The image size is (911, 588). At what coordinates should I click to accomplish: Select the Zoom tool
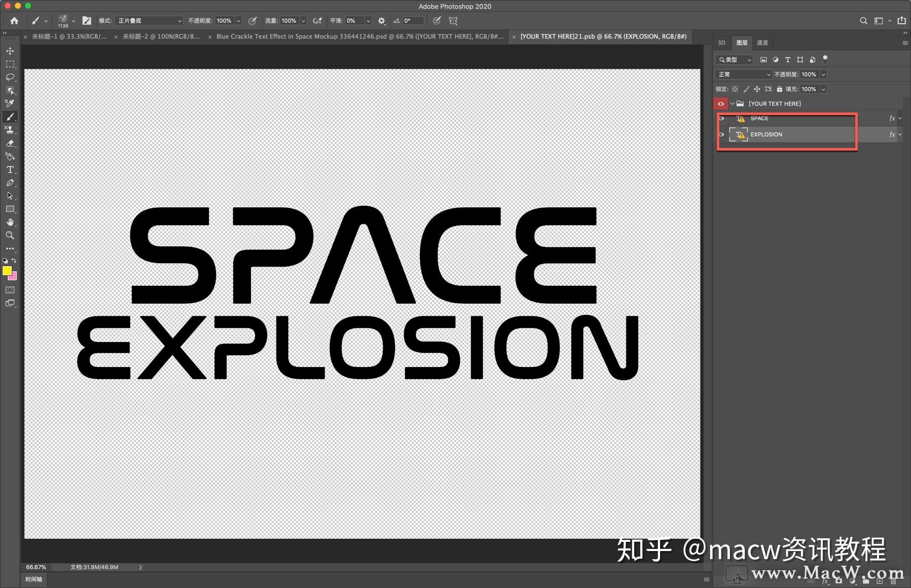[10, 235]
